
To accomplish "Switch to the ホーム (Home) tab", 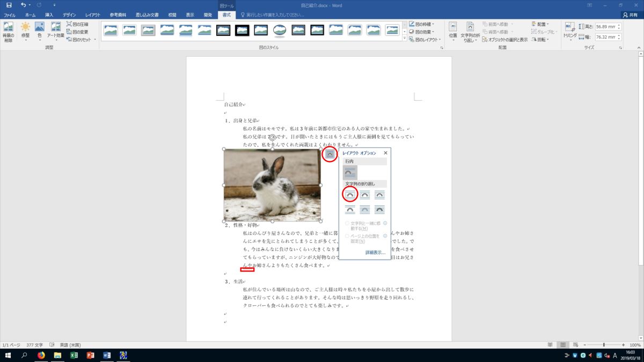I will click(x=31, y=15).
